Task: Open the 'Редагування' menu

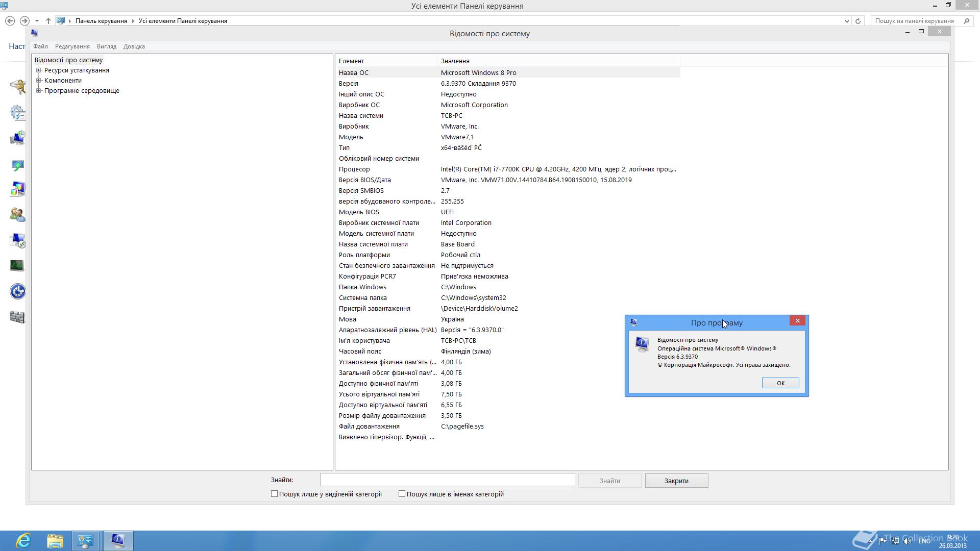Action: [x=72, y=46]
